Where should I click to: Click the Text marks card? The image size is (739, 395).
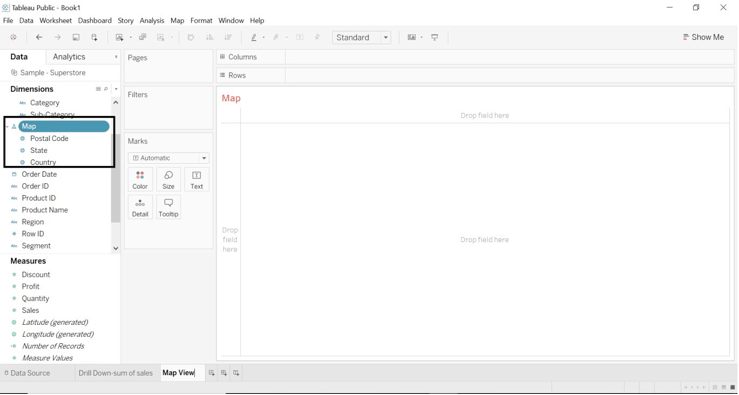[x=197, y=180]
